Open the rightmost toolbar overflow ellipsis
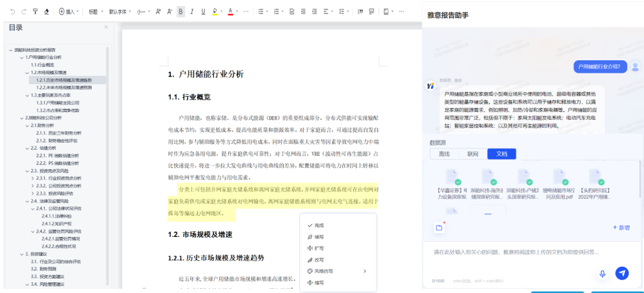The width and height of the screenshot is (644, 293). (402, 11)
